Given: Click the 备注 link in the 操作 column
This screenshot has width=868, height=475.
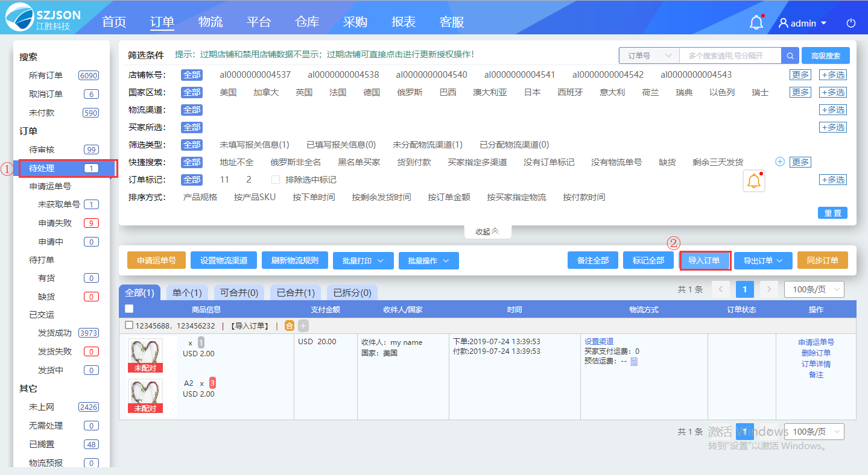Looking at the screenshot, I should click(816, 374).
